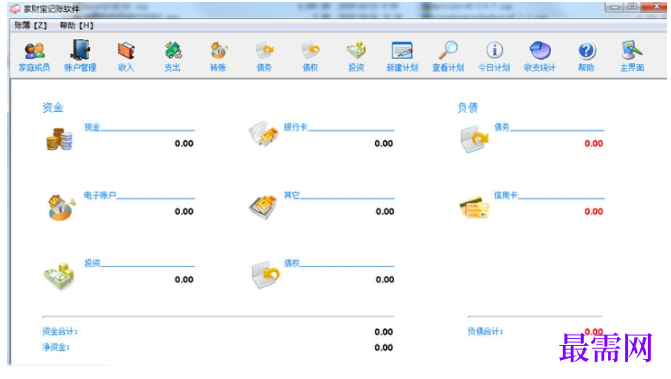Viewport: 671px width, 379px height.
Task: Click the 电子账户 link label
Action: (x=100, y=195)
